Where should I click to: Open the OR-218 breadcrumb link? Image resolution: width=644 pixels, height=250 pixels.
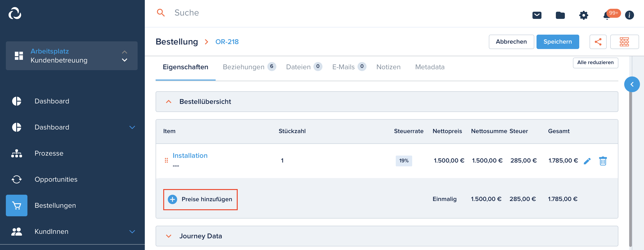click(x=227, y=42)
